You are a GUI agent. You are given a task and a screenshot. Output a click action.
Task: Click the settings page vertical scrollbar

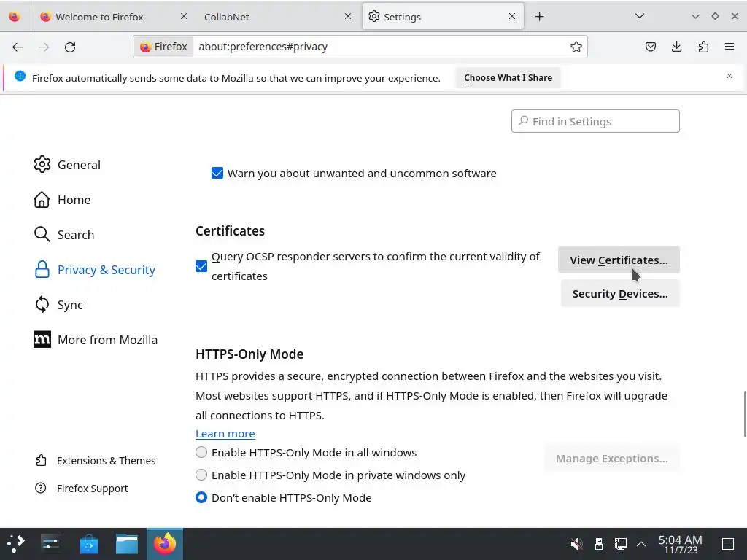[744, 413]
